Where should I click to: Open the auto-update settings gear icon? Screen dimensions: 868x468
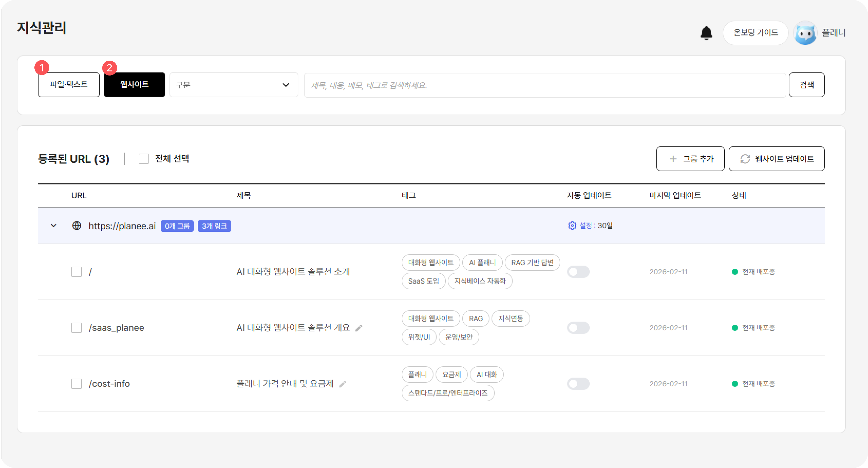(x=572, y=226)
